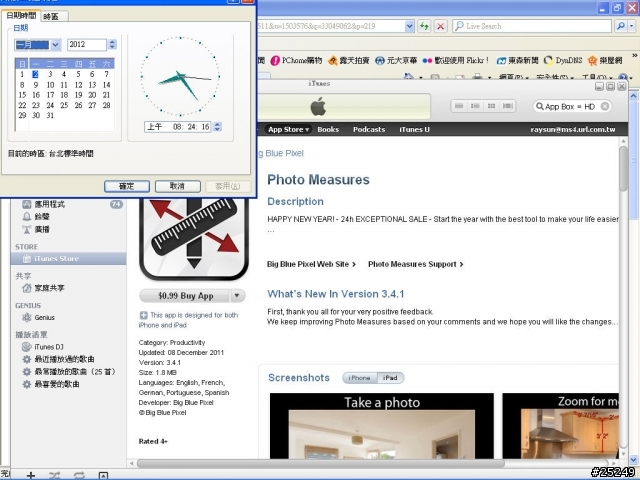Click the browser stop loading icon

[440, 26]
